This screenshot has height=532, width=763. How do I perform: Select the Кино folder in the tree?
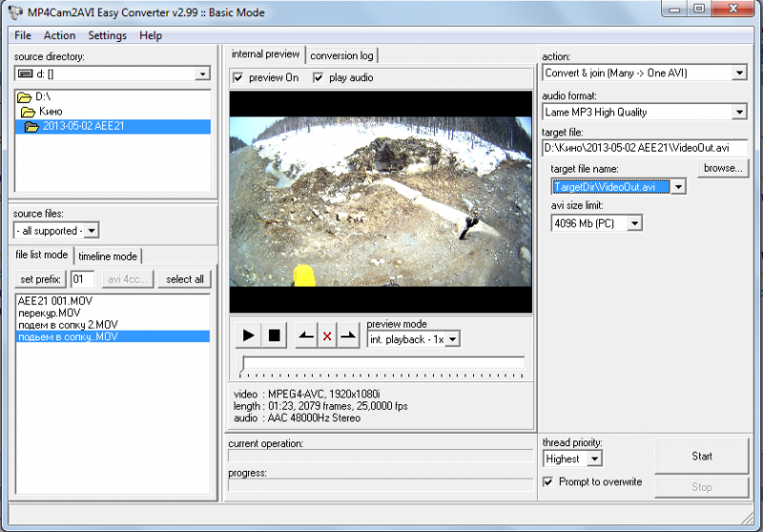point(49,112)
